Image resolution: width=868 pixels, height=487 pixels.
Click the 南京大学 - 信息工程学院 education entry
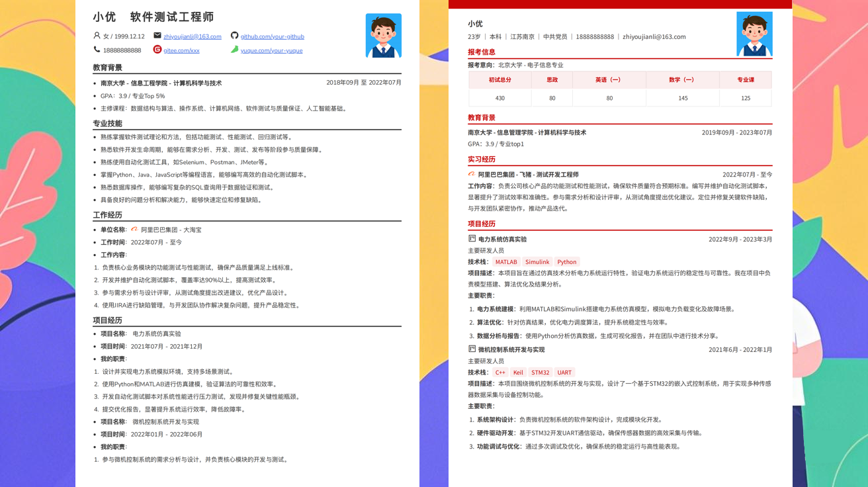161,83
